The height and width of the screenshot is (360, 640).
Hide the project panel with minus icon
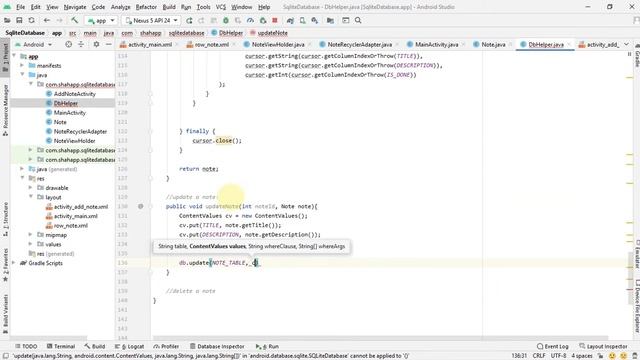[109, 44]
